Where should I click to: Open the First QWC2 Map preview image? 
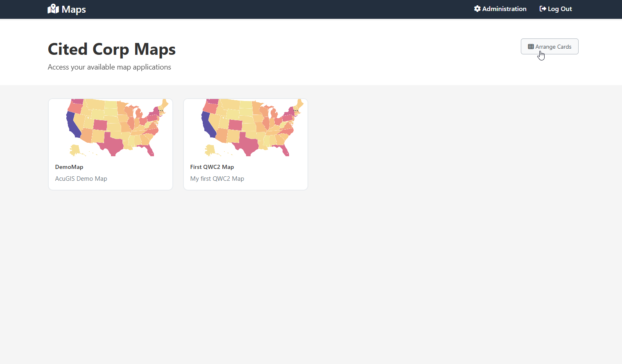click(246, 127)
